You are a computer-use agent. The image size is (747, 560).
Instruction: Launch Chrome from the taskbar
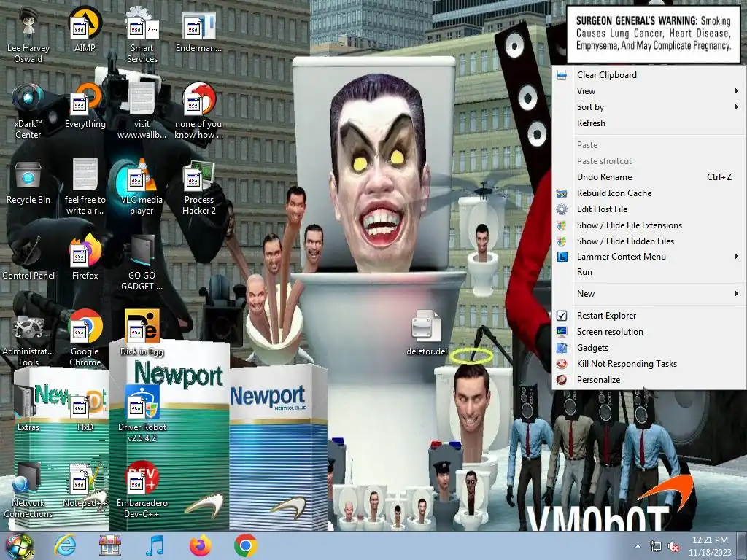[x=245, y=545]
